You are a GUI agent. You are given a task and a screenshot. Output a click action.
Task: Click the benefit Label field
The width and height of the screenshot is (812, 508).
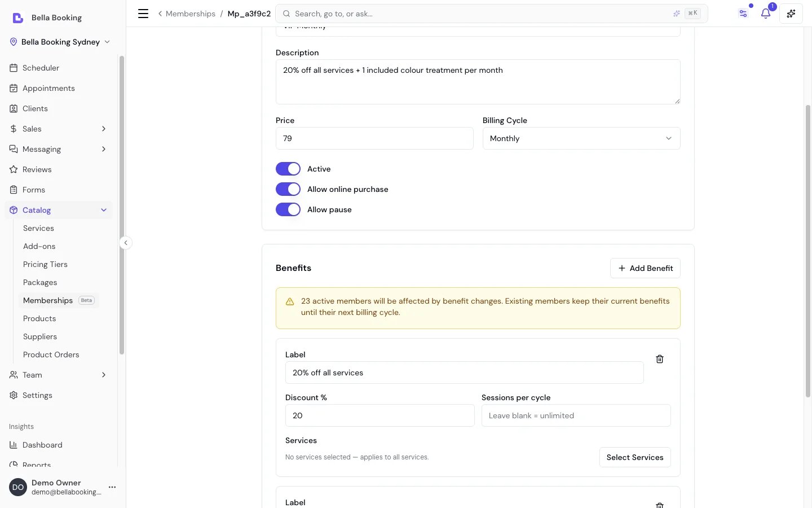(x=465, y=373)
